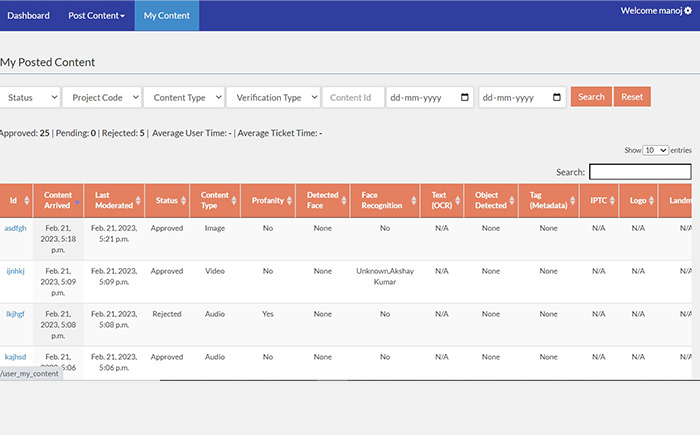The width and height of the screenshot is (700, 435).
Task: Open content link ijnhkj
Action: pyautogui.click(x=15, y=271)
